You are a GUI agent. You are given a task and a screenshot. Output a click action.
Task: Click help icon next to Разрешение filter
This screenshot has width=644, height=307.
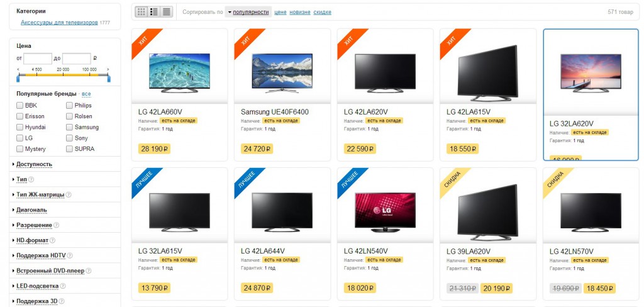pos(56,225)
